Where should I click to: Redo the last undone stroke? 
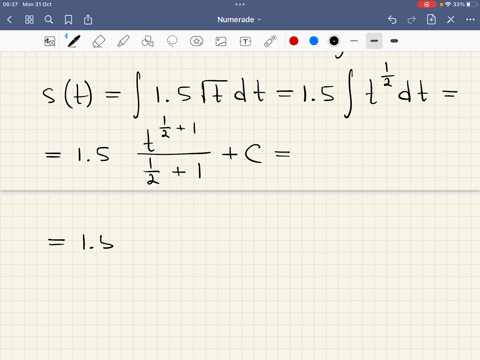pos(412,20)
